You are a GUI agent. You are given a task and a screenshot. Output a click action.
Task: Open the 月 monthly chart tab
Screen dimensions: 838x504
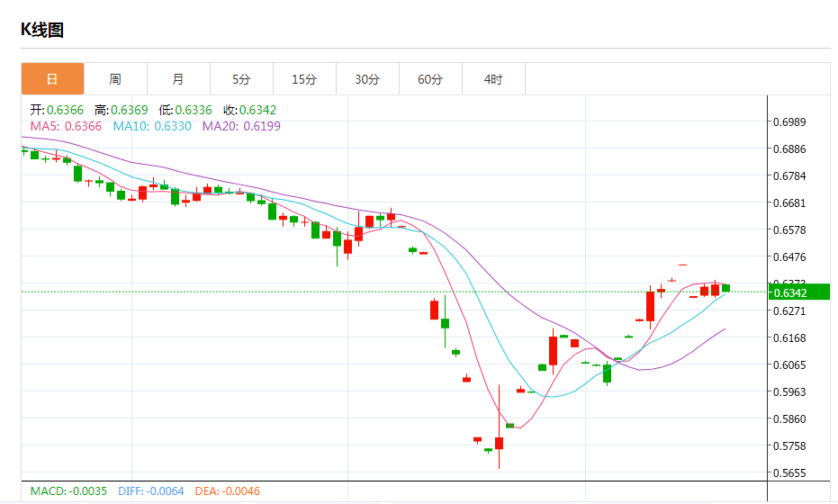pos(178,79)
